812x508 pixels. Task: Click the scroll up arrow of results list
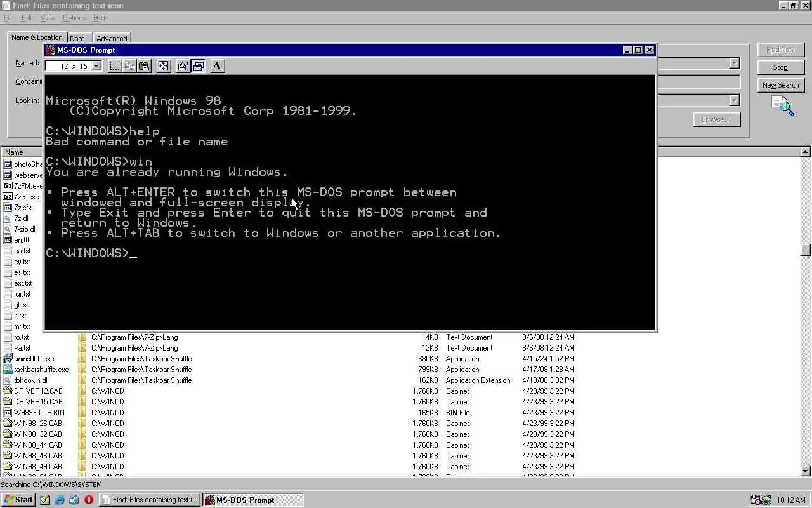806,152
